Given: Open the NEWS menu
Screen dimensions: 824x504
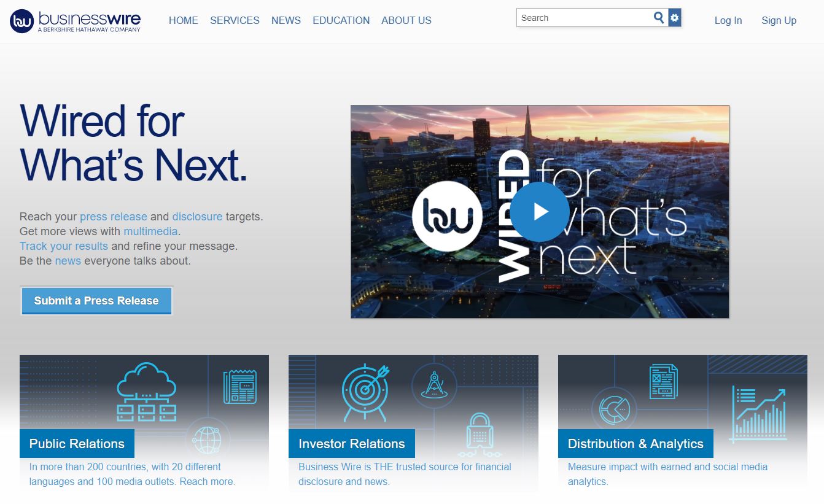Looking at the screenshot, I should coord(286,20).
